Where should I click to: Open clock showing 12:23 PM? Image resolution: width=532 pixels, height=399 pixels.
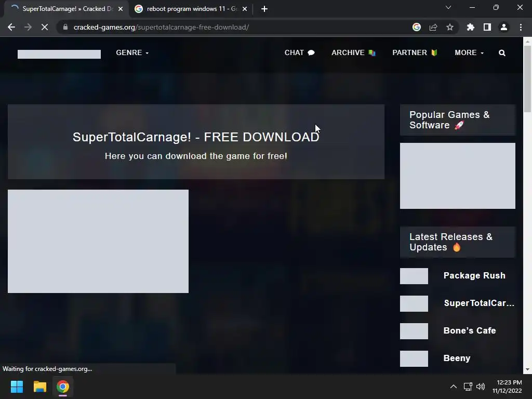(507, 387)
